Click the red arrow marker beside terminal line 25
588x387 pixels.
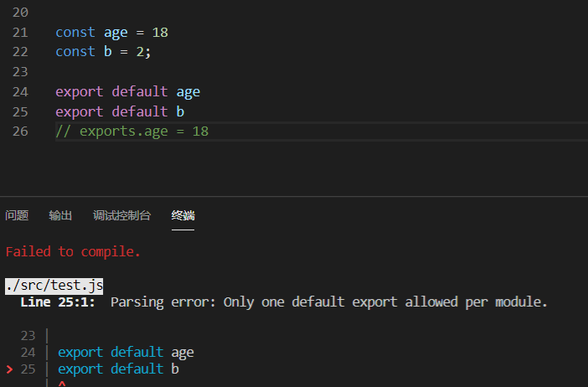(10, 369)
